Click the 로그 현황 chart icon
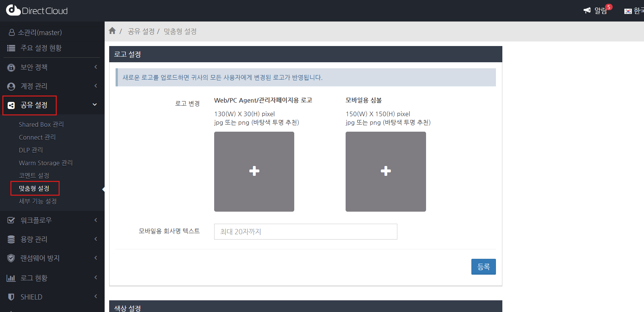 pyautogui.click(x=11, y=278)
